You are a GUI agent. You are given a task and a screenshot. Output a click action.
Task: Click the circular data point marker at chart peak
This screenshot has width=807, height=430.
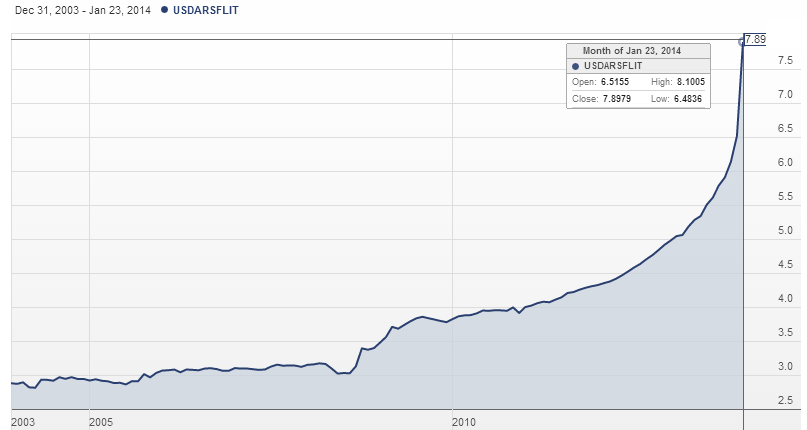[x=742, y=41]
